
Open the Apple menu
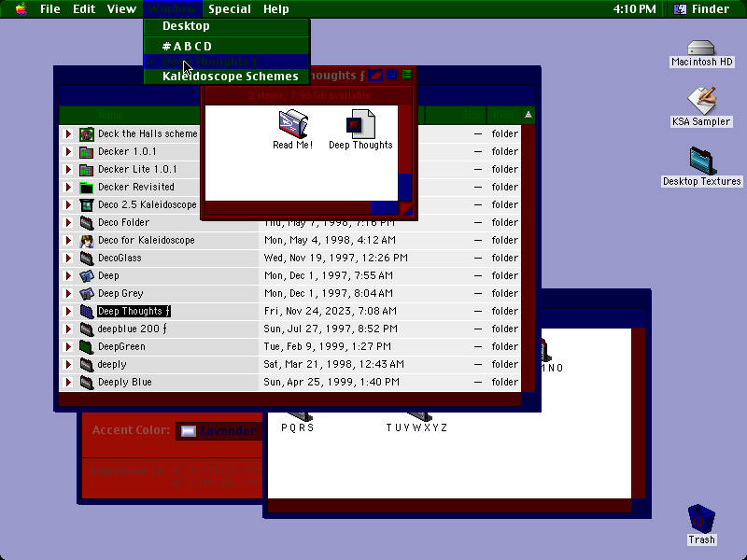(x=21, y=8)
